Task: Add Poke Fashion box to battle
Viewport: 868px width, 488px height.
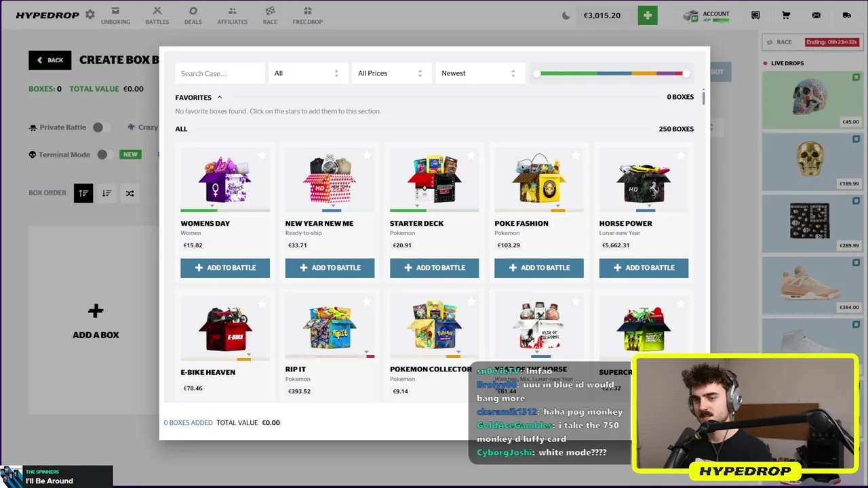Action: coord(539,268)
